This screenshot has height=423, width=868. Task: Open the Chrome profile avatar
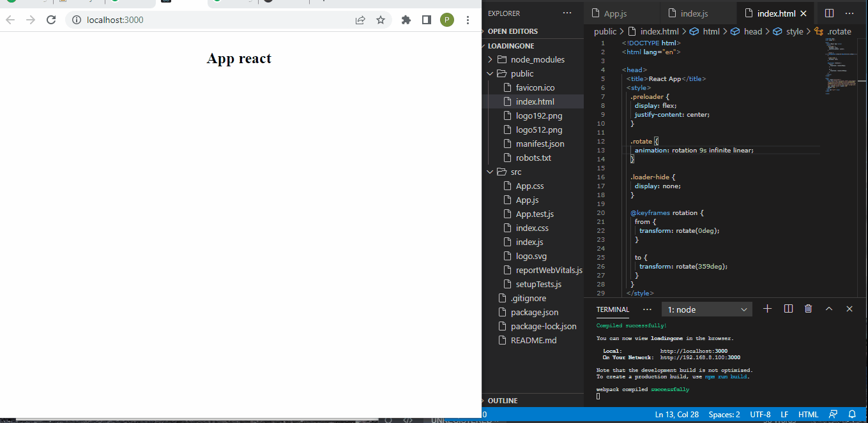446,20
